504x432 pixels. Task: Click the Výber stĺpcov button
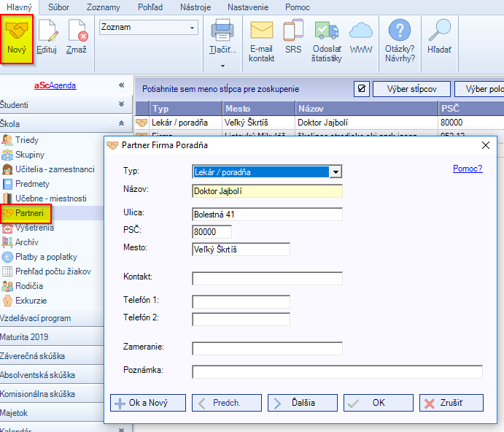[411, 89]
